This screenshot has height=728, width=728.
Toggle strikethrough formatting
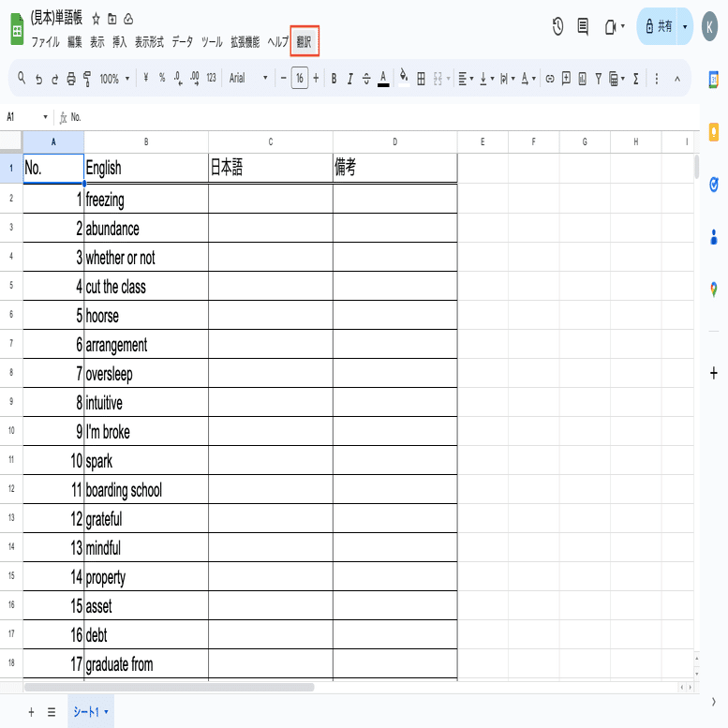point(366,79)
